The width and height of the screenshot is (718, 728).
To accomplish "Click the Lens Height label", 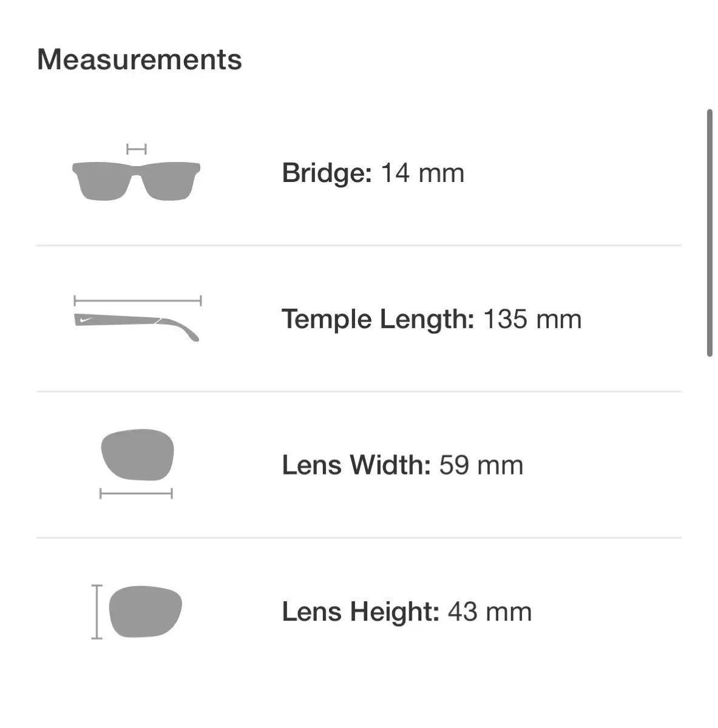I will pos(361,612).
